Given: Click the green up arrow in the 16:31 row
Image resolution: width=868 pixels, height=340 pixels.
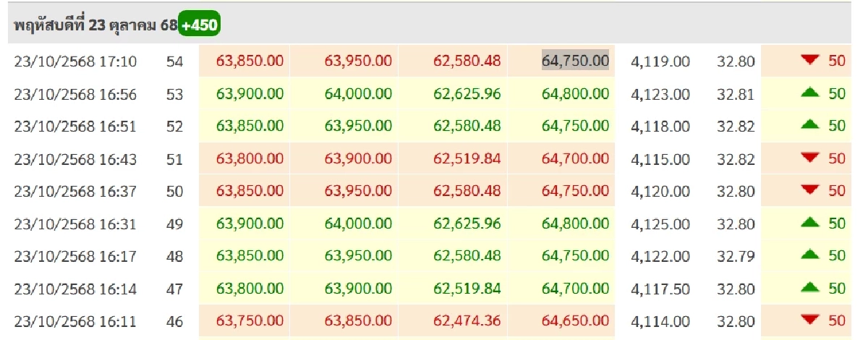Looking at the screenshot, I should [x=809, y=224].
